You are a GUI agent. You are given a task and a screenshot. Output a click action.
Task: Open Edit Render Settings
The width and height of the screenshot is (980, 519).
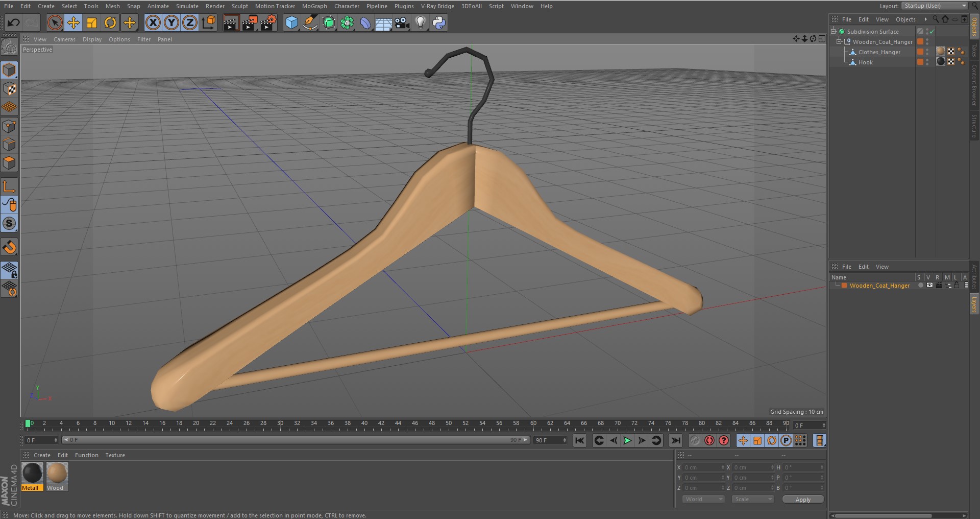(x=268, y=22)
